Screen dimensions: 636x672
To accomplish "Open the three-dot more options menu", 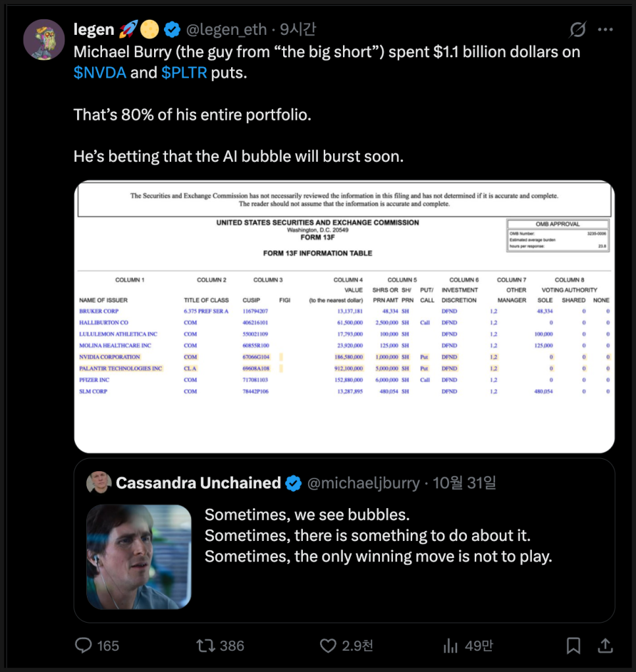I will tap(605, 30).
